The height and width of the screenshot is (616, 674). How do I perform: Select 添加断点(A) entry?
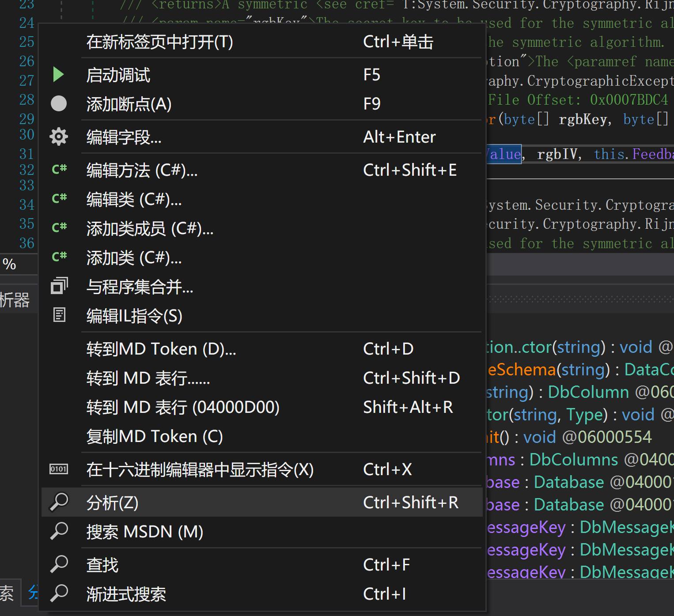pyautogui.click(x=262, y=104)
